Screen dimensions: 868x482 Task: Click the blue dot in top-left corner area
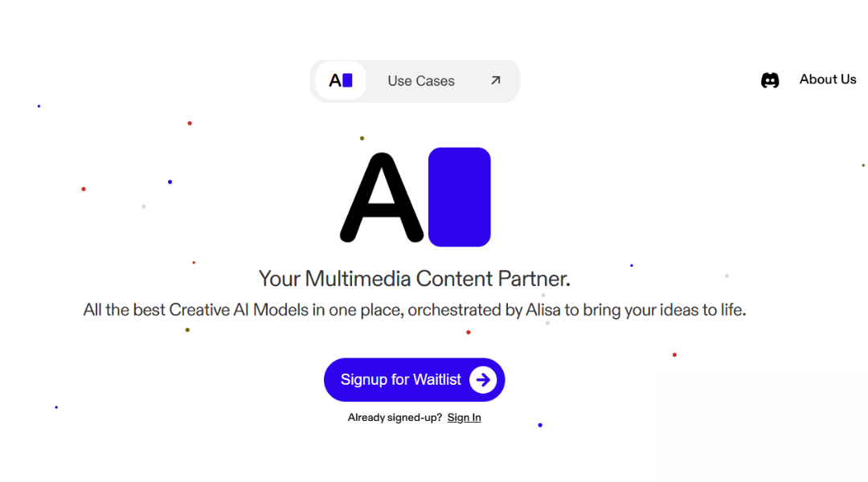click(x=39, y=106)
